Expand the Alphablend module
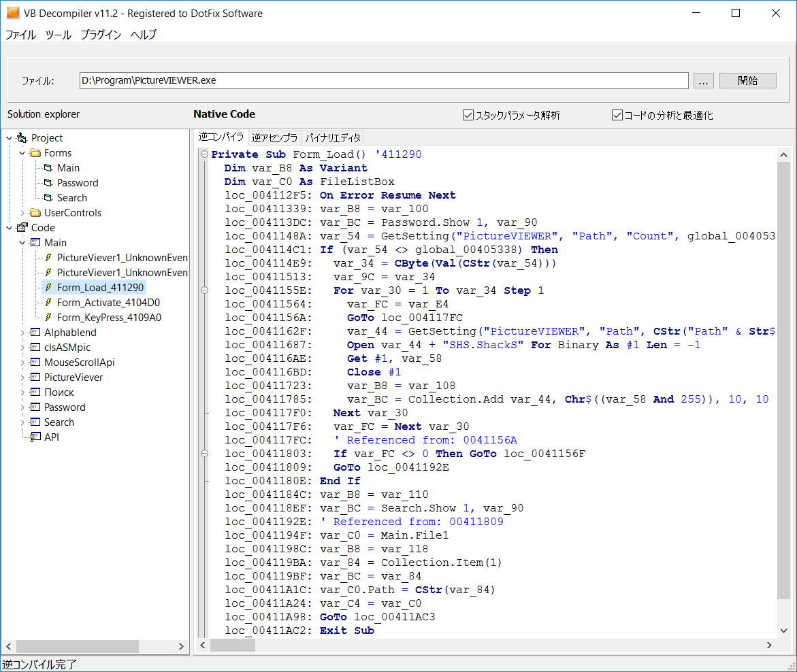Viewport: 797px width, 672px height. 22,333
